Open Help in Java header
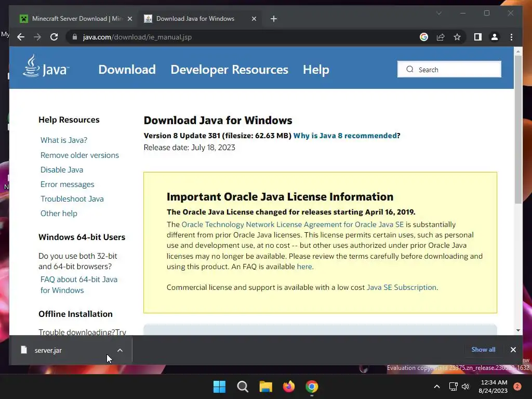The image size is (532, 399). point(316,70)
